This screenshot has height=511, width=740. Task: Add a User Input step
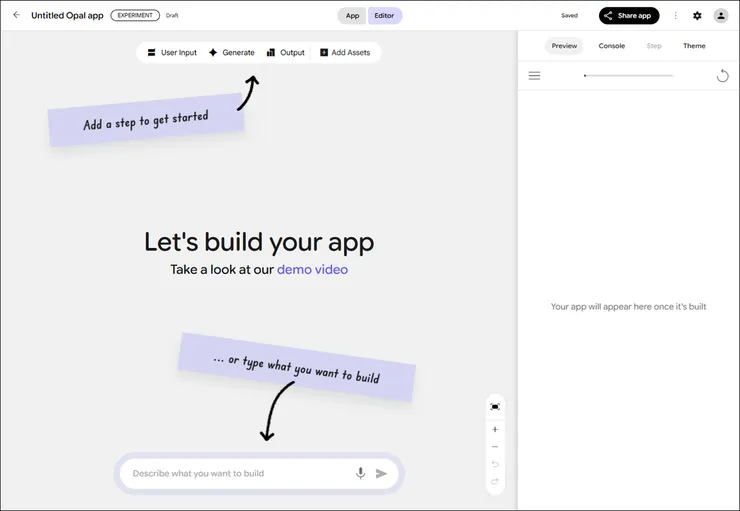(172, 52)
